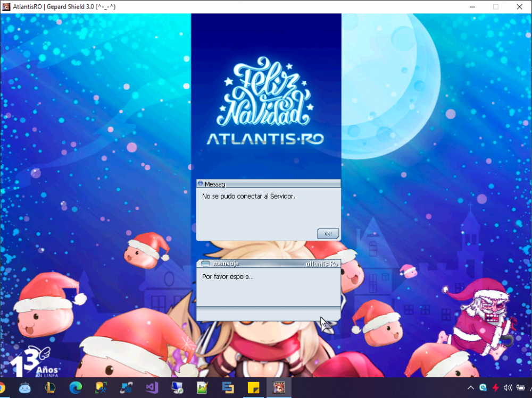Click the volume speaker tray icon
The height and width of the screenshot is (398, 532).
tap(508, 388)
